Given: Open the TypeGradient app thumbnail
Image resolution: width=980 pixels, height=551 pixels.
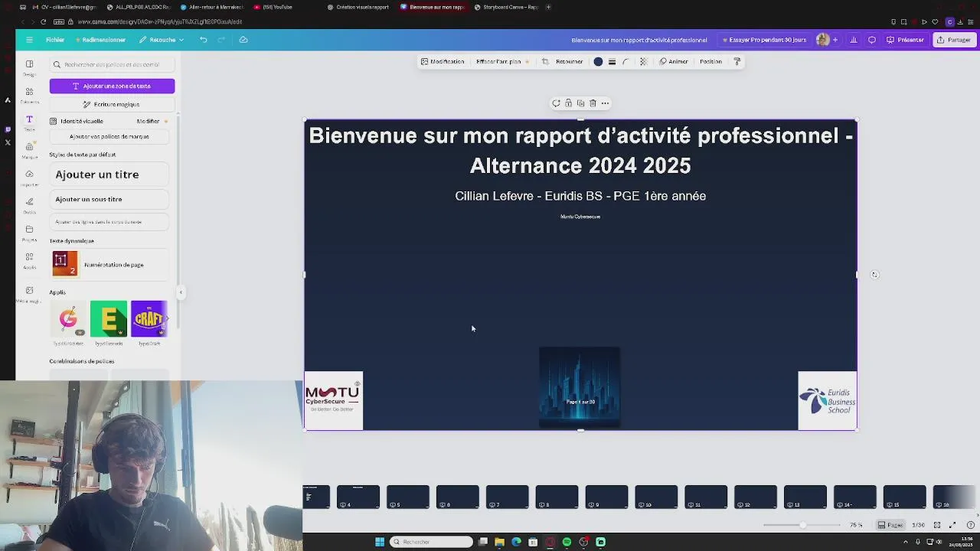Looking at the screenshot, I should click(x=68, y=319).
